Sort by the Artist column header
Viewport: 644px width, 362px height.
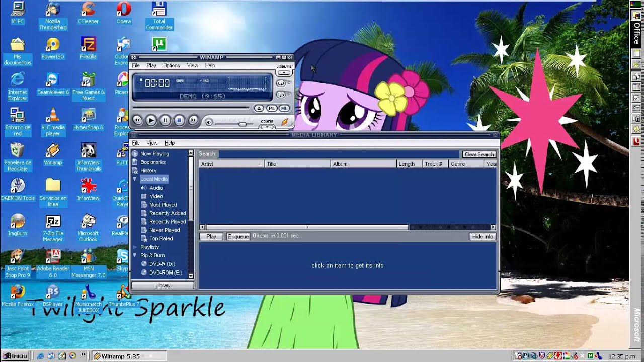coord(232,164)
